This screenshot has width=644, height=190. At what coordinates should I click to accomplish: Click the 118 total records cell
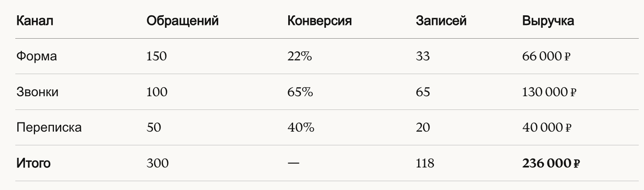click(x=425, y=163)
